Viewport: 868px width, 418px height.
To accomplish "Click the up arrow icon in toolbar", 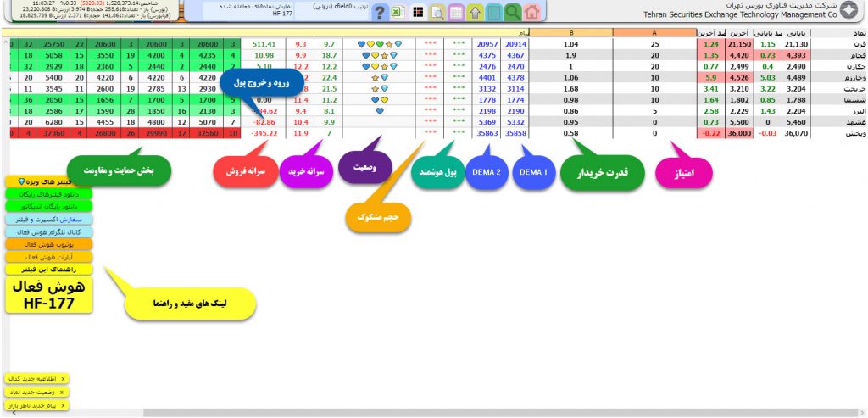I will pos(475,12).
